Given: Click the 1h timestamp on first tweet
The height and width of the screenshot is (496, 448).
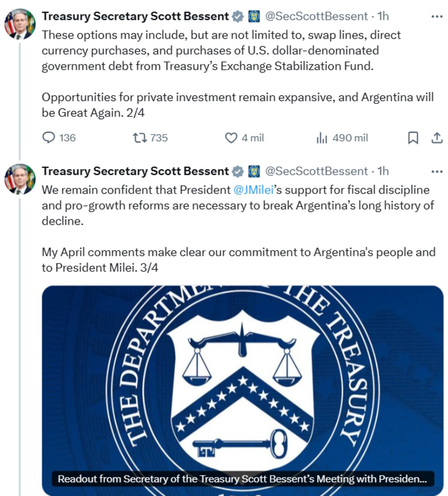Looking at the screenshot, I should click(x=383, y=16).
